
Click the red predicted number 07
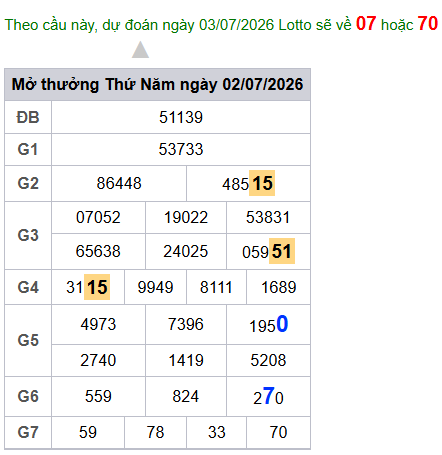tap(366, 24)
